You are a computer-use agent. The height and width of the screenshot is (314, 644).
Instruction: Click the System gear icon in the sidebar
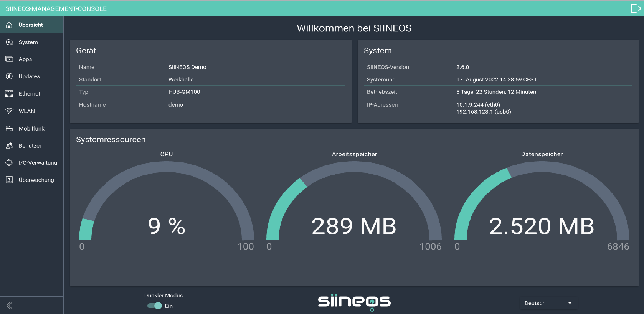tap(9, 42)
